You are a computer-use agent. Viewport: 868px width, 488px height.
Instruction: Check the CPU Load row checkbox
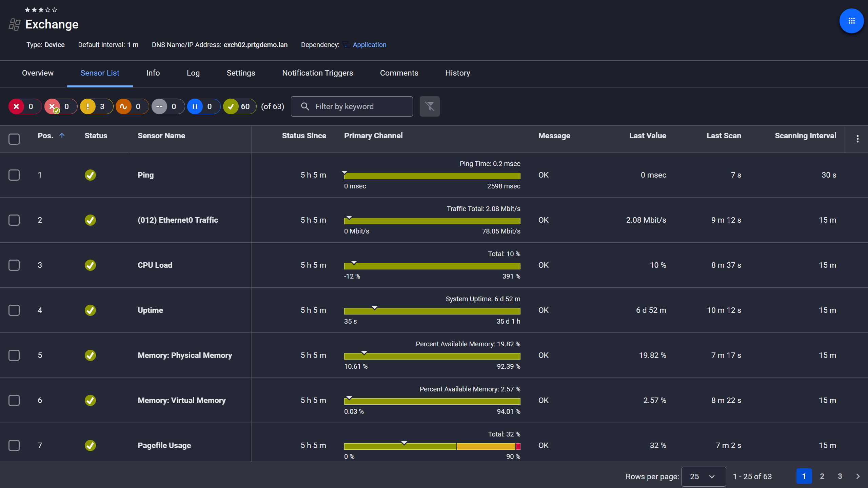[14, 265]
